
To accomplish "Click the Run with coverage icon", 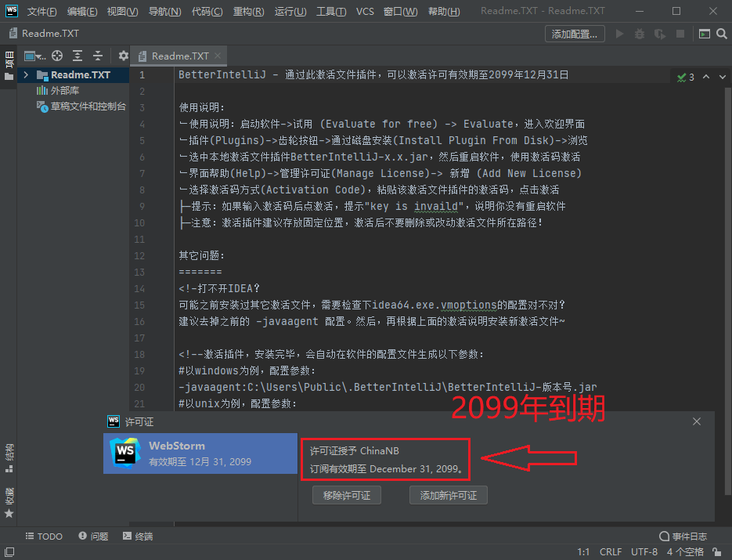I will pyautogui.click(x=660, y=34).
